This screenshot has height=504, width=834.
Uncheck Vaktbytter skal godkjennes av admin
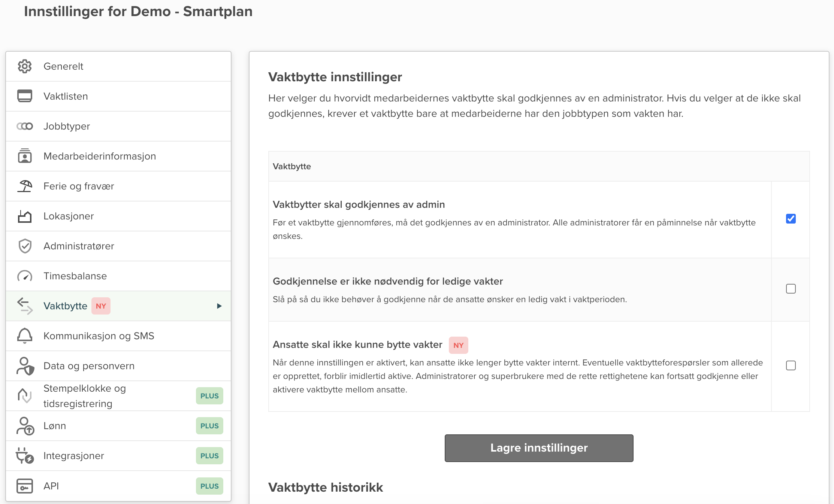(x=791, y=219)
